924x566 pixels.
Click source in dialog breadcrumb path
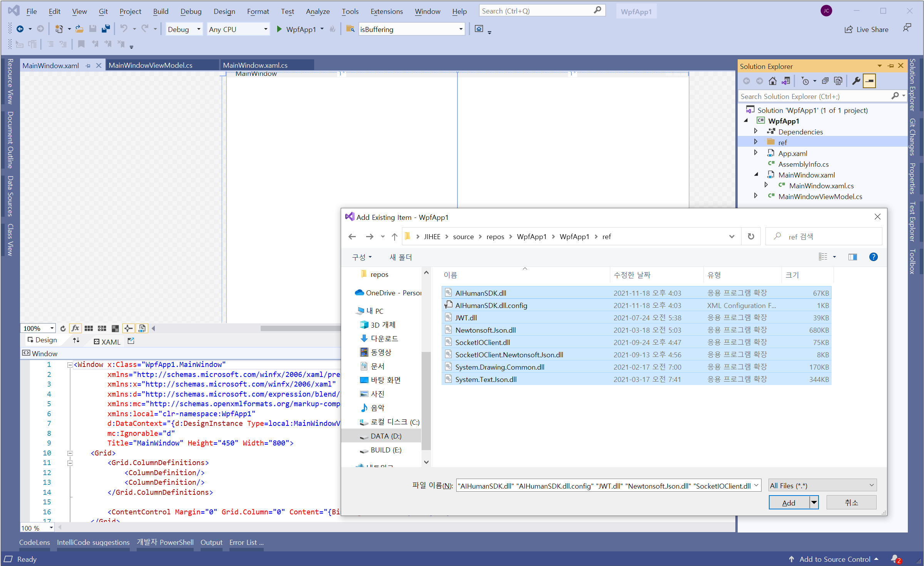[x=463, y=237]
